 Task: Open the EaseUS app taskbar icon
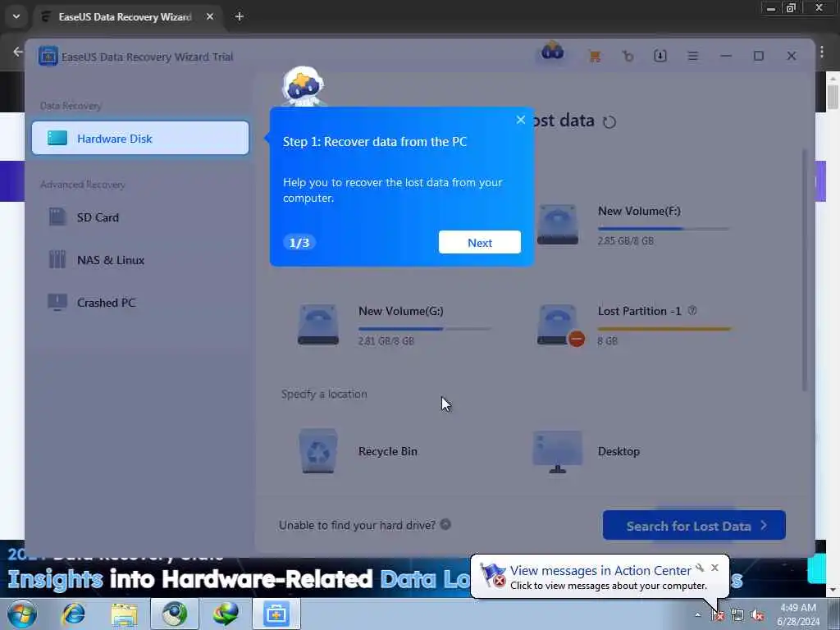276,614
